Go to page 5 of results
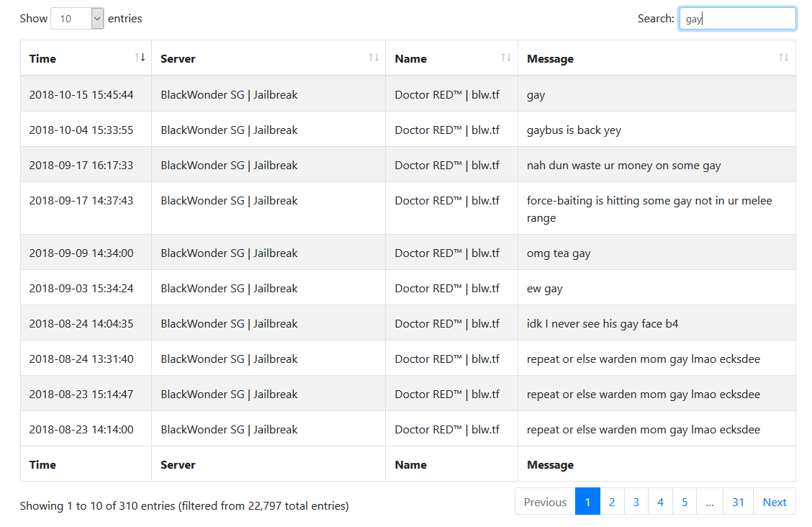Viewport: 812px width, 527px height. pos(685,502)
